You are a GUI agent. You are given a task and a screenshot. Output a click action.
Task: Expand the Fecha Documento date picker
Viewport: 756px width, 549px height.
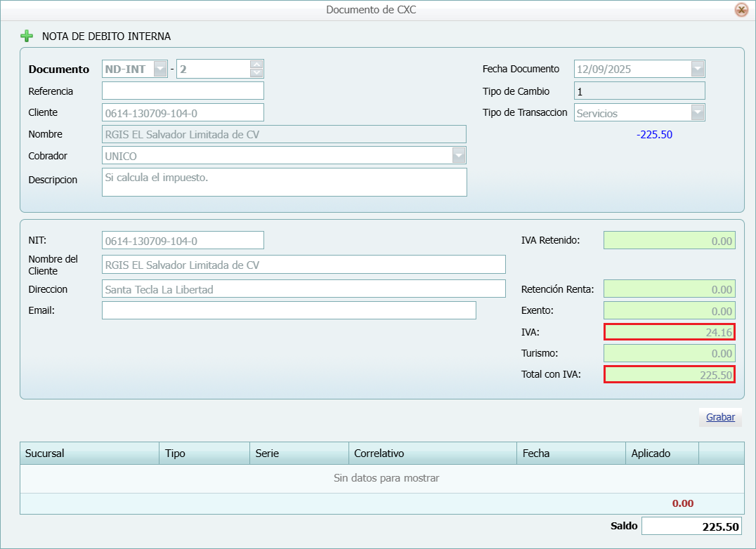(697, 69)
